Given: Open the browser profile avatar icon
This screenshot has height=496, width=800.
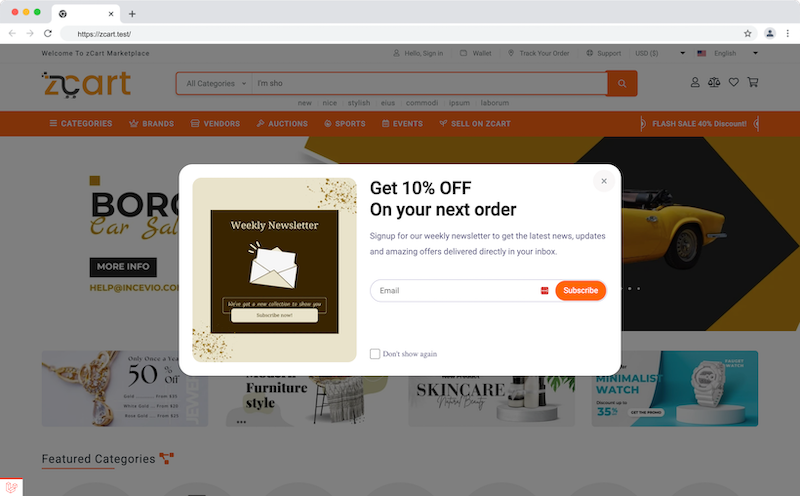Looking at the screenshot, I should (769, 34).
